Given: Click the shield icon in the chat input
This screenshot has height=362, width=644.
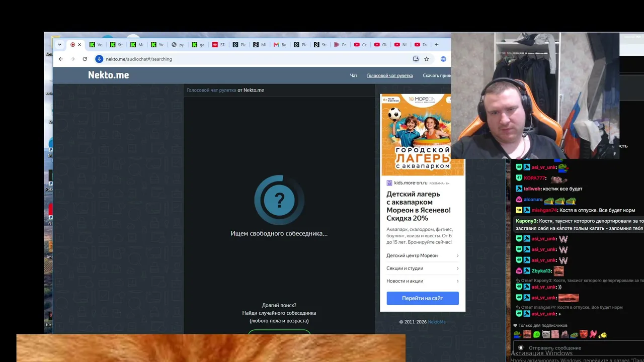Looking at the screenshot, I should tap(521, 348).
